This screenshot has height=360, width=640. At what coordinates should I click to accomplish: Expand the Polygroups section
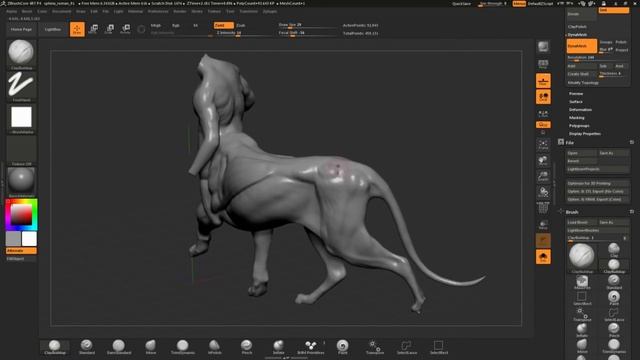[x=579, y=126]
